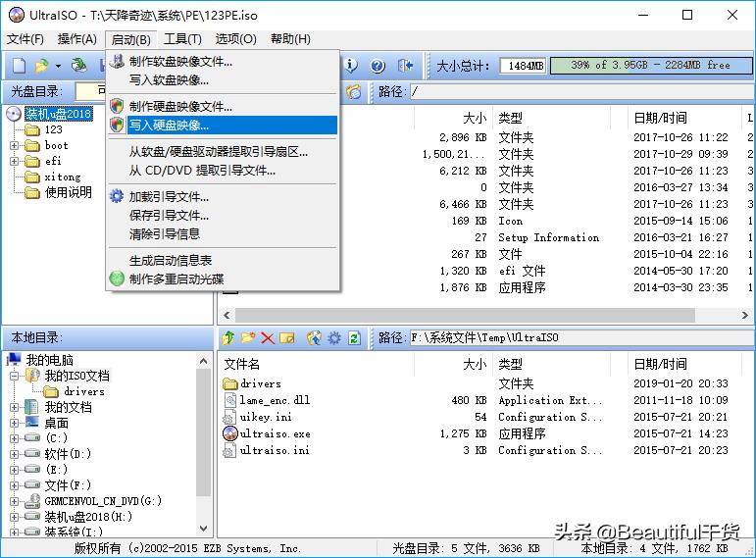
Task: Click the blue Help question-mark icon
Action: [x=378, y=65]
